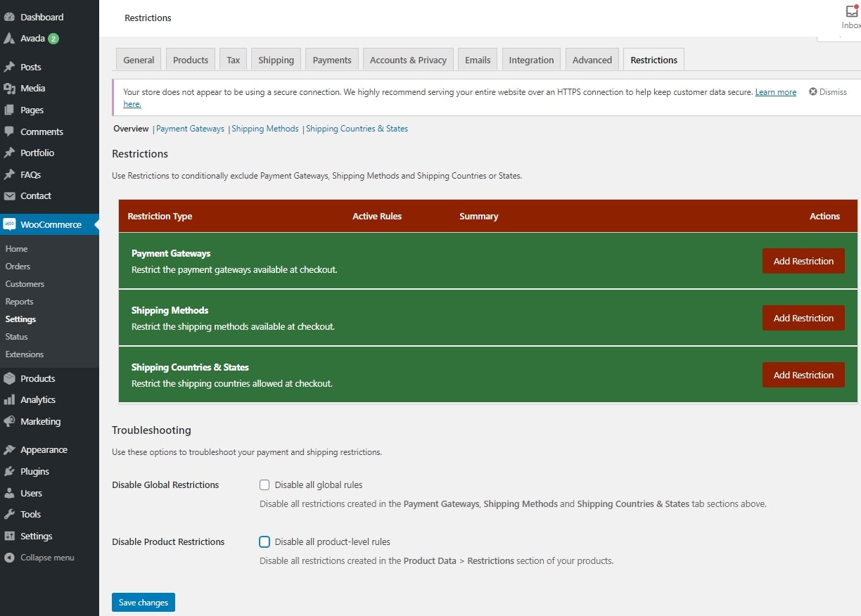Switch to the Products settings tab
The image size is (861, 616).
(191, 60)
